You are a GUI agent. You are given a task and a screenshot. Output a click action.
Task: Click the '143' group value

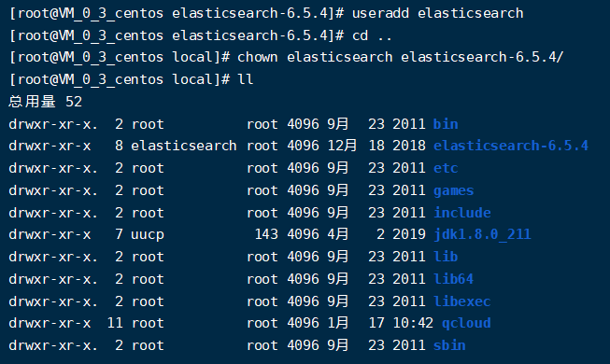tap(266, 234)
